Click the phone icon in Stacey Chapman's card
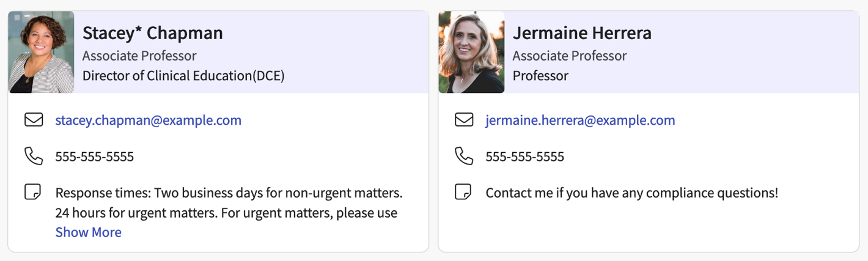Screen dimensions: 868x261 pyautogui.click(x=34, y=156)
